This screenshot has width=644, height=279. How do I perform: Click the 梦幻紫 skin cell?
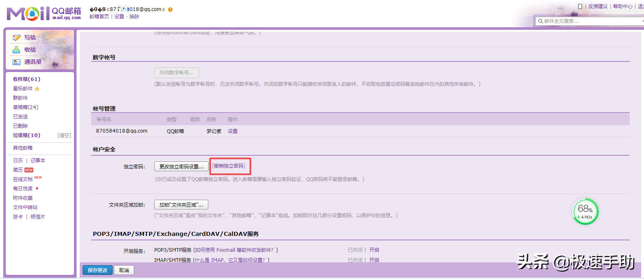point(214,131)
